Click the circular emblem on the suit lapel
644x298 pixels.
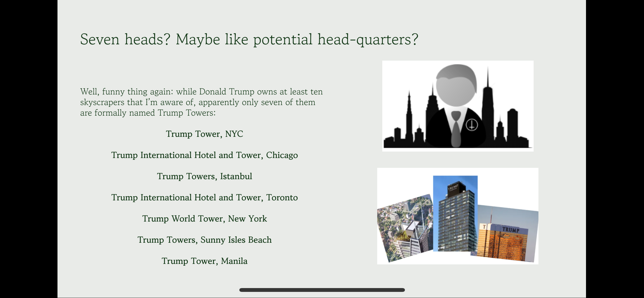tap(472, 125)
